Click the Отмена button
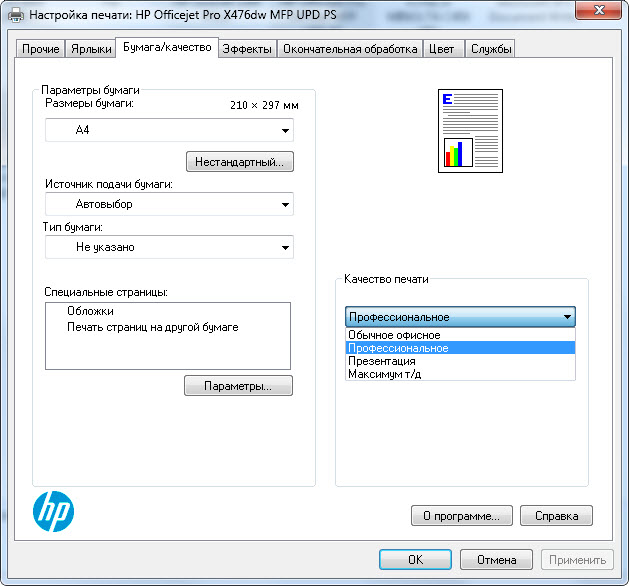The image size is (629, 586). coord(496,560)
